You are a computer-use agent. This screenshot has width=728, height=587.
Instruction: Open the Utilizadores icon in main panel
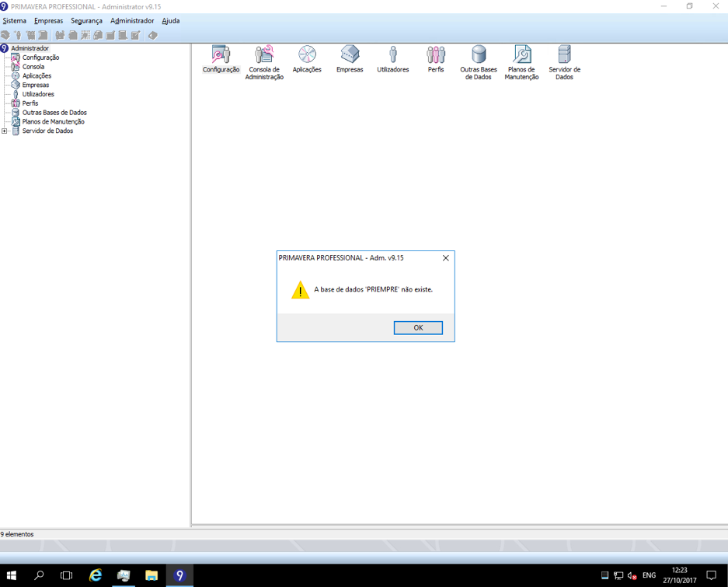coord(393,59)
